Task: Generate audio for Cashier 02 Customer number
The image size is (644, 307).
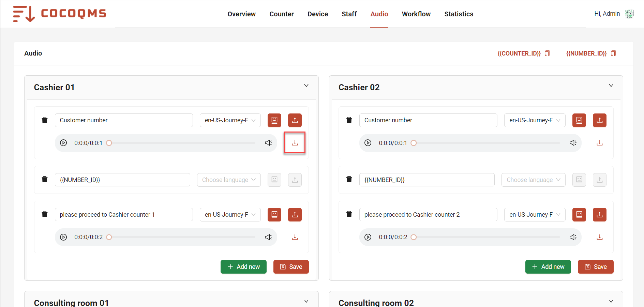Action: point(579,120)
